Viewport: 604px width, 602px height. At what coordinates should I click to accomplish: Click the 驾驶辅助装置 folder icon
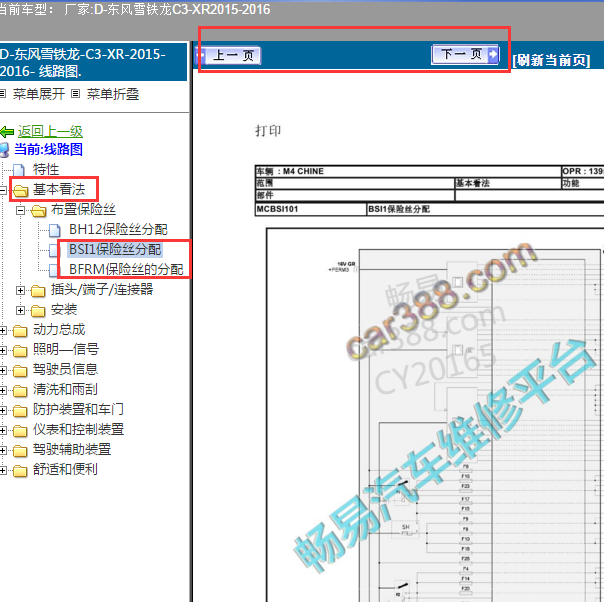point(20,451)
